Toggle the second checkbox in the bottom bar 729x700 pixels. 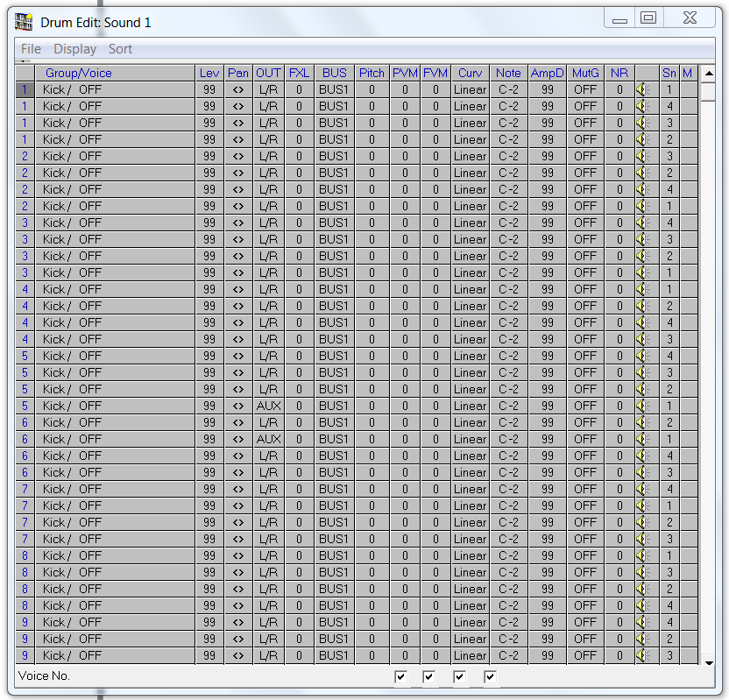pos(429,676)
